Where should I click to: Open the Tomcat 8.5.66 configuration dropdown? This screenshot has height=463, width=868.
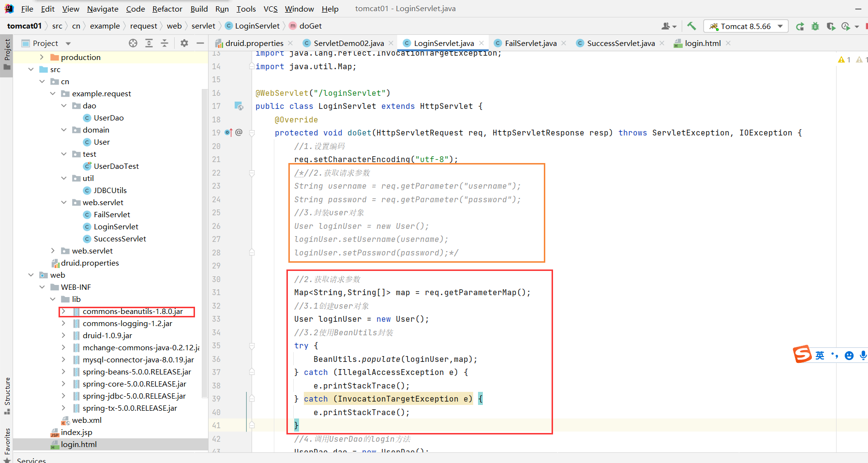[779, 26]
